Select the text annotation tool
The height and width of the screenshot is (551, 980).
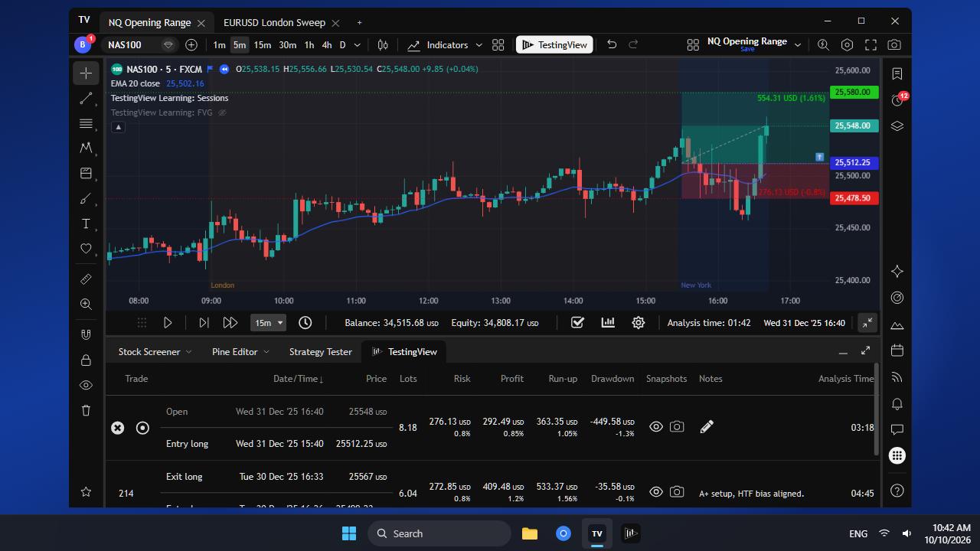[x=86, y=224]
